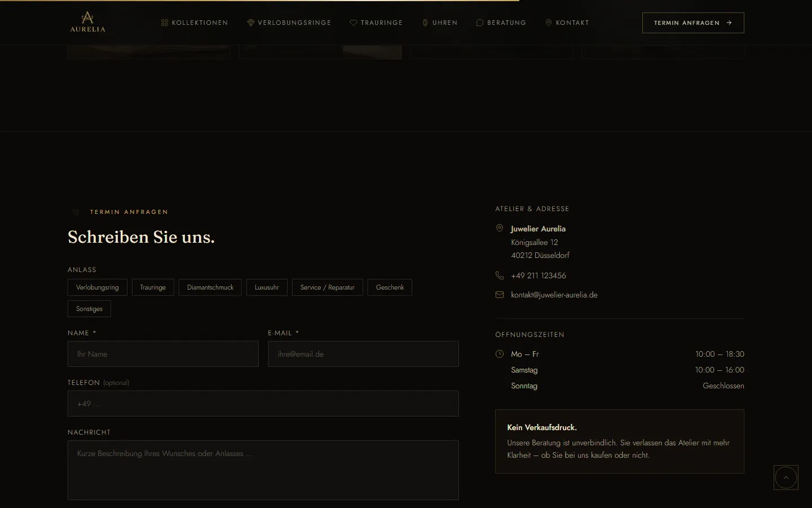
Task: Click the map pin icon next to Juwelier Aurelia
Action: [500, 228]
